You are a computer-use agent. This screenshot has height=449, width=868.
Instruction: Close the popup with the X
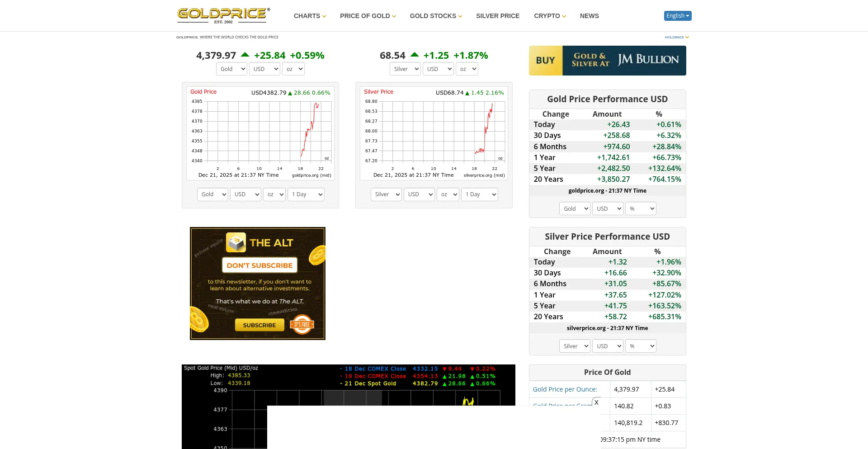(x=596, y=402)
